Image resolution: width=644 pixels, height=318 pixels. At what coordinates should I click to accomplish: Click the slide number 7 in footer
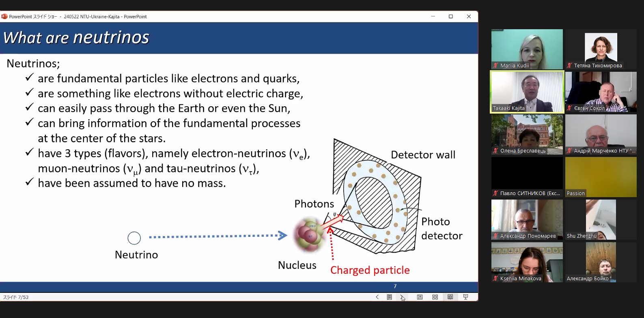click(x=395, y=286)
